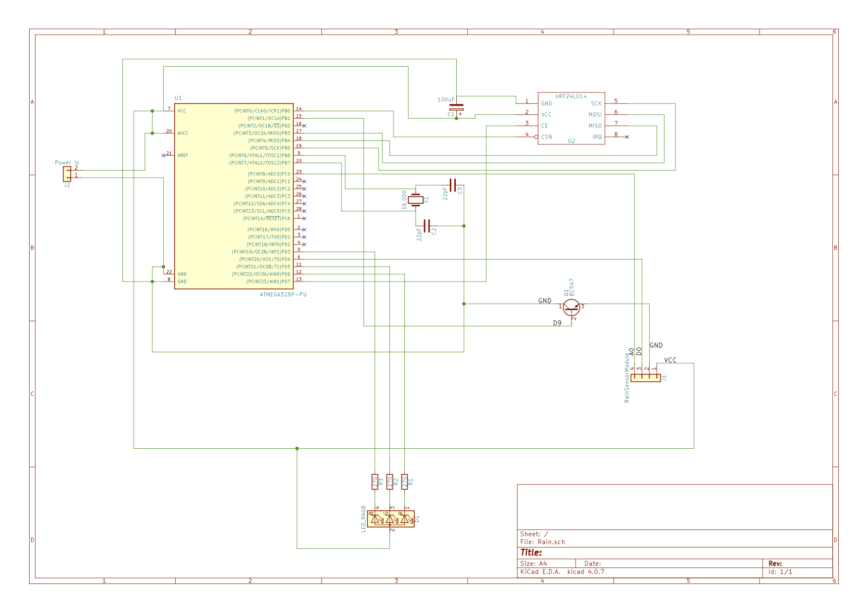Image resolution: width=868 pixels, height=613 pixels.
Task: Select the no-connect mark on PB2 pin 16
Action: pyautogui.click(x=304, y=126)
